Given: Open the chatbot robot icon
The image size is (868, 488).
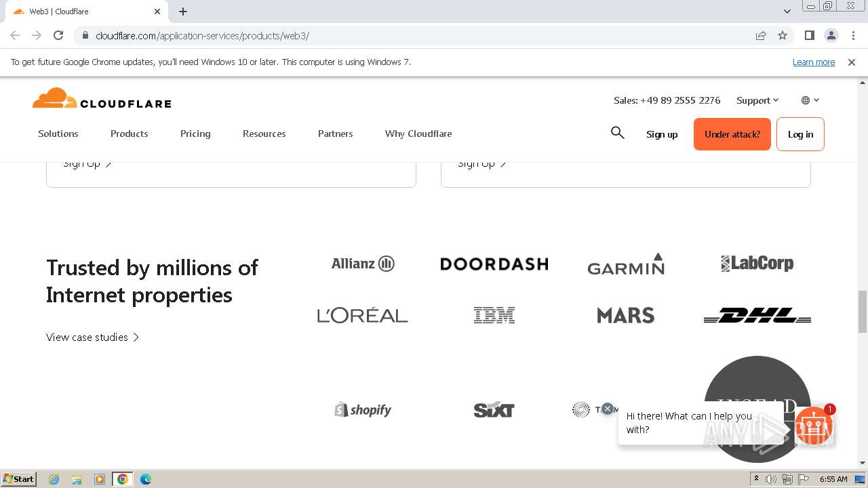Looking at the screenshot, I should 814,426.
